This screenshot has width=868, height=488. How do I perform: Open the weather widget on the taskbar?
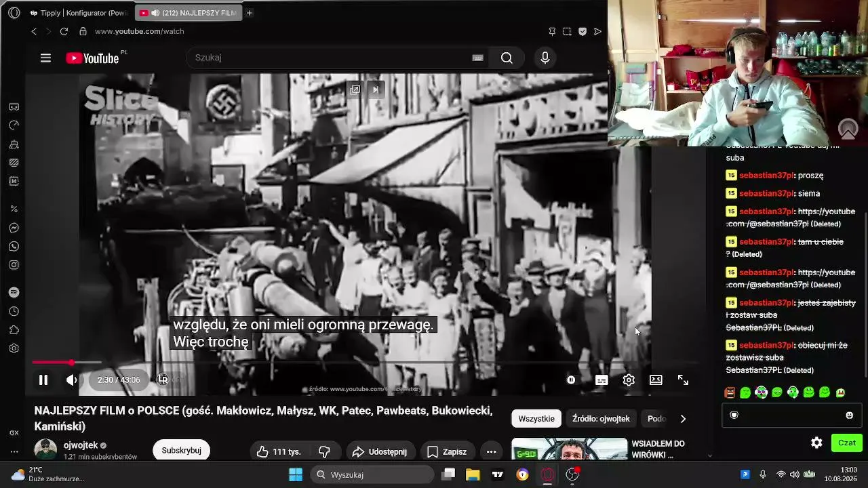47,474
